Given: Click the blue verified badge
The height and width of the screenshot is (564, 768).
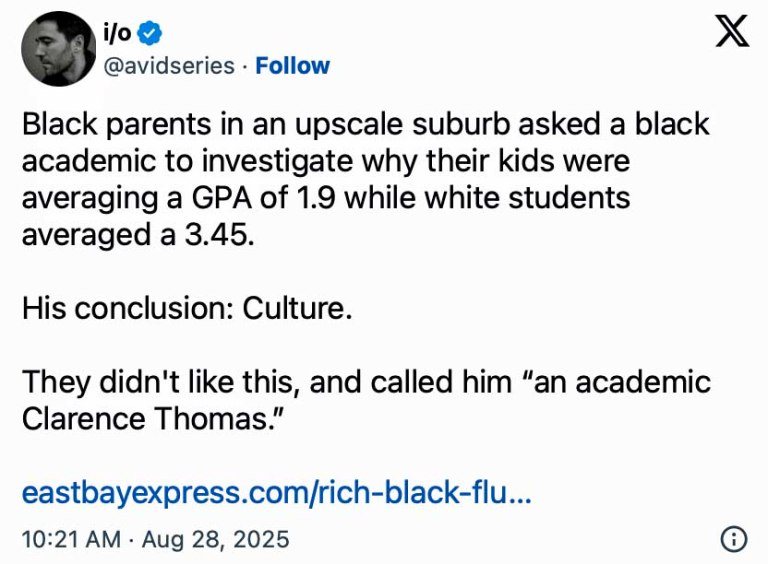Looking at the screenshot, I should 150,34.
